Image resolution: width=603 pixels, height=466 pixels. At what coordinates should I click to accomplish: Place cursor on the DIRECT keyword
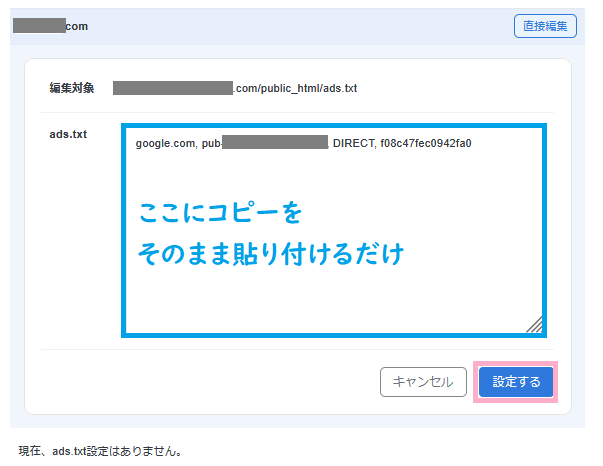point(352,143)
